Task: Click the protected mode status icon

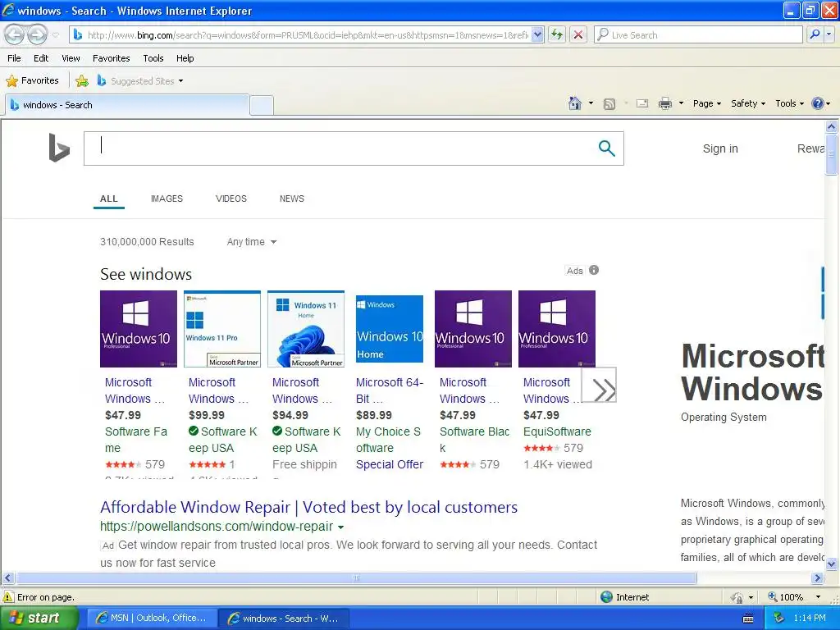Action: point(737,597)
